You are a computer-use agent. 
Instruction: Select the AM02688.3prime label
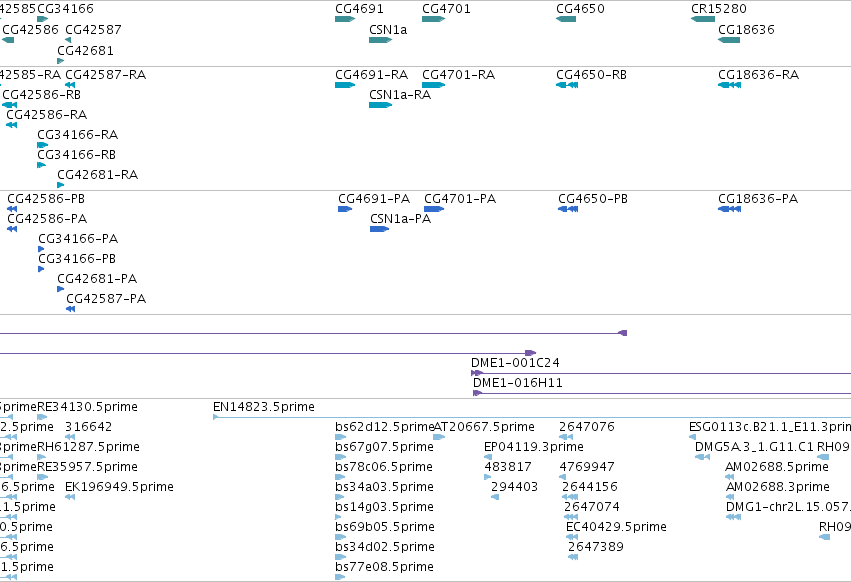[x=777, y=486]
